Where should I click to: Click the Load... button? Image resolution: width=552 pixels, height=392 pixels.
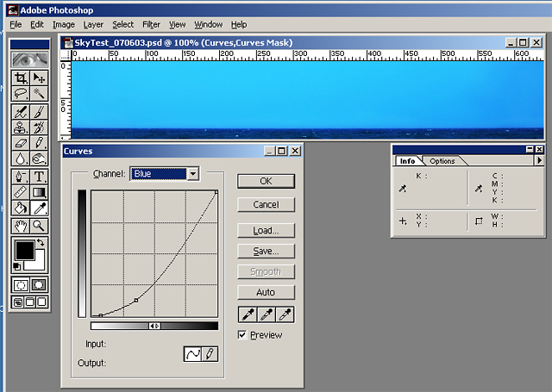266,231
